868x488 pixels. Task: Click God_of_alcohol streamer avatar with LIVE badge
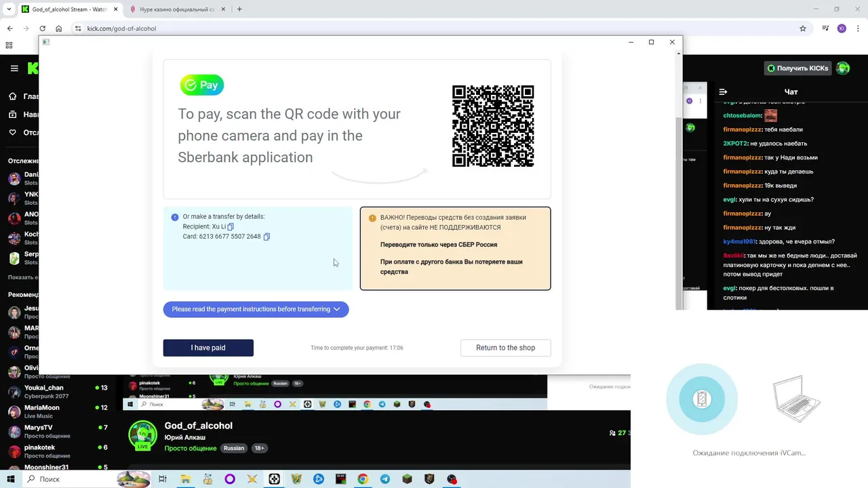(x=143, y=436)
